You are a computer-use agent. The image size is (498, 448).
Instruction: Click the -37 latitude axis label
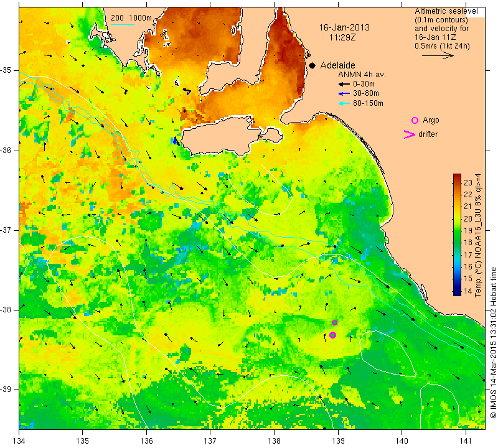coord(6,230)
